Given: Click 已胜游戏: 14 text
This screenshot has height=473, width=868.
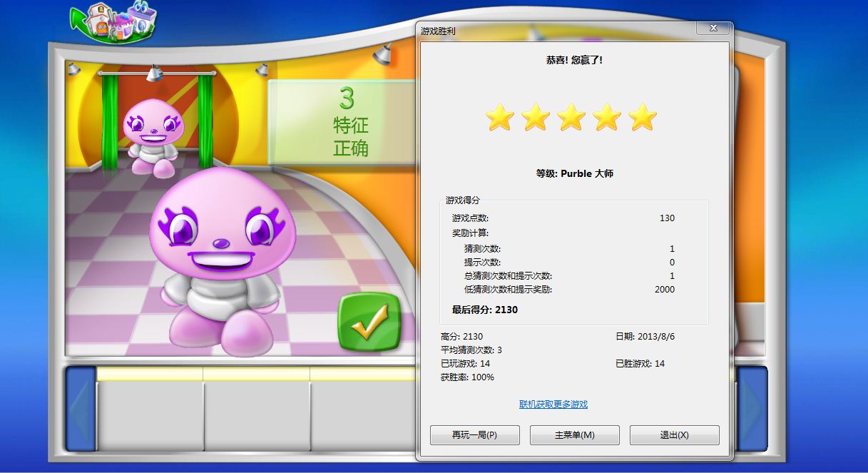Looking at the screenshot, I should click(x=640, y=363).
